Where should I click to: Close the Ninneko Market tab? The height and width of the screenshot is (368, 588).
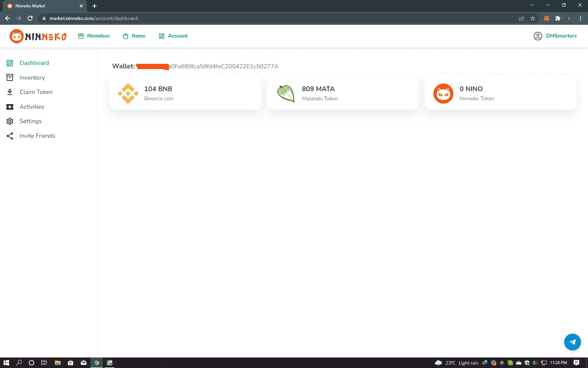(81, 6)
